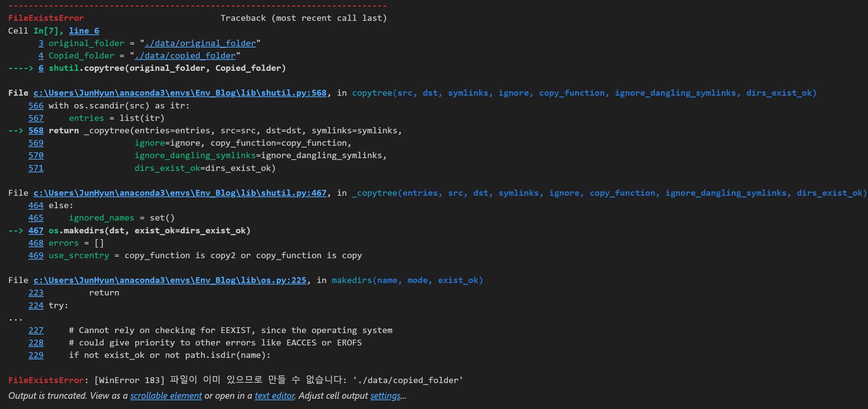Click line number 3 link beside original_folder
868x409 pixels.
pyautogui.click(x=41, y=43)
